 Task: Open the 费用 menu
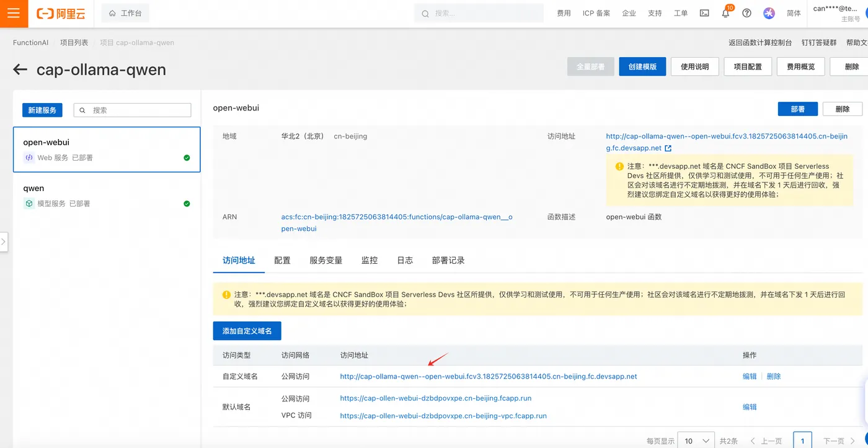[564, 13]
